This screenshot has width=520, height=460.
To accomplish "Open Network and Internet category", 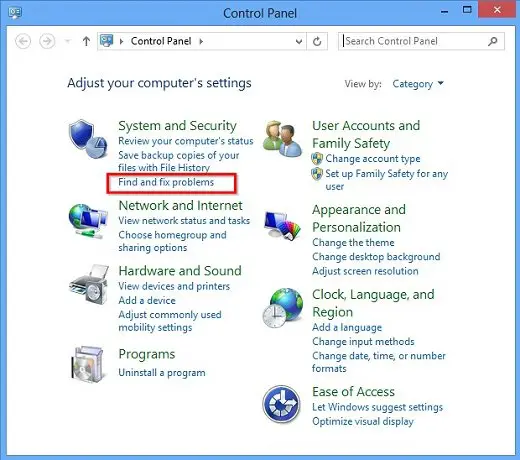I will (180, 206).
